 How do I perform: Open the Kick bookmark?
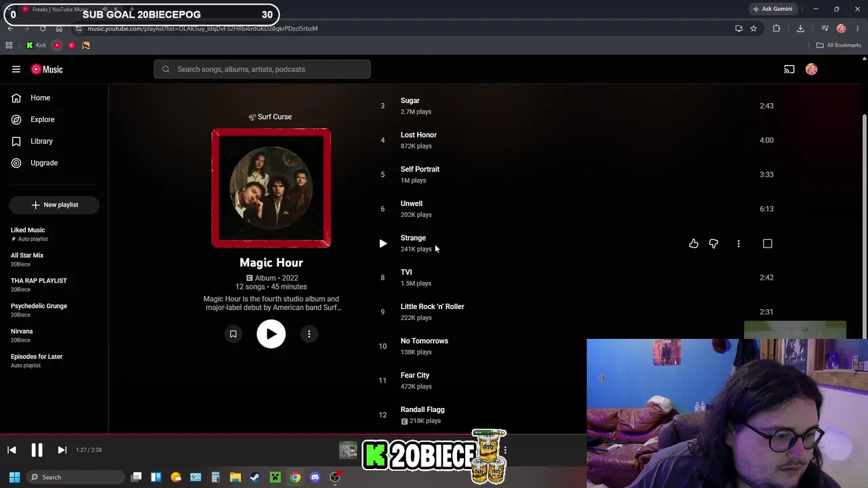coord(36,45)
